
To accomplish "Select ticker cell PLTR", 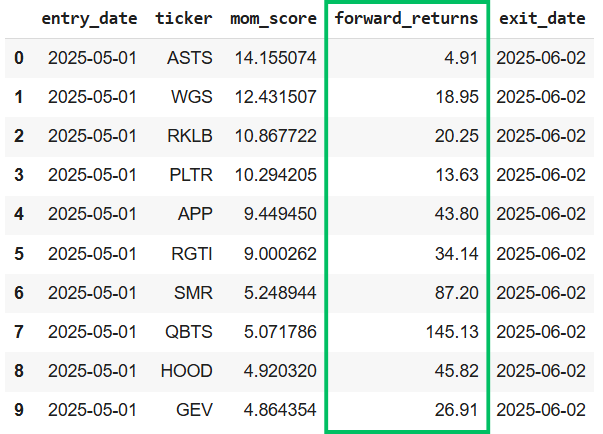I will (x=191, y=175).
